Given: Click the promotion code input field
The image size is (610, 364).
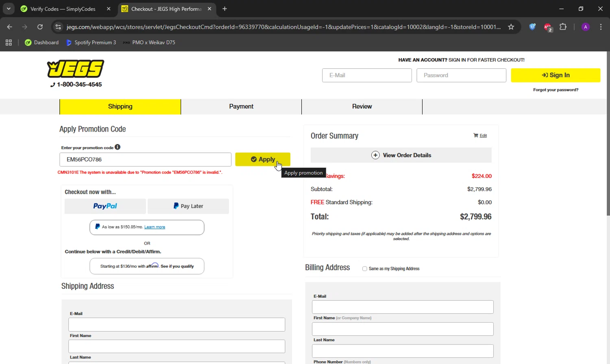Looking at the screenshot, I should point(145,160).
